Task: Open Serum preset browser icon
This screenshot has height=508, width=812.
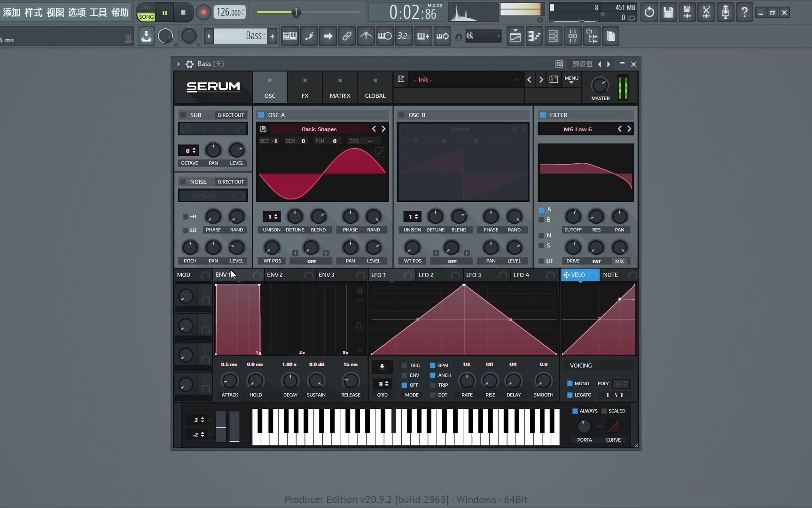Action: coord(554,79)
